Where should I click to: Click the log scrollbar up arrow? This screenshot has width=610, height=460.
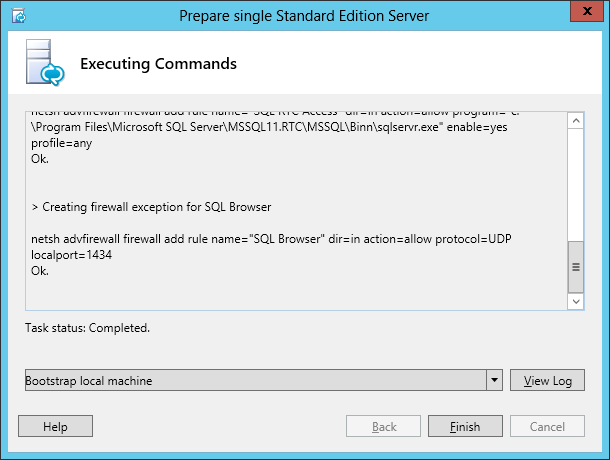click(x=575, y=120)
